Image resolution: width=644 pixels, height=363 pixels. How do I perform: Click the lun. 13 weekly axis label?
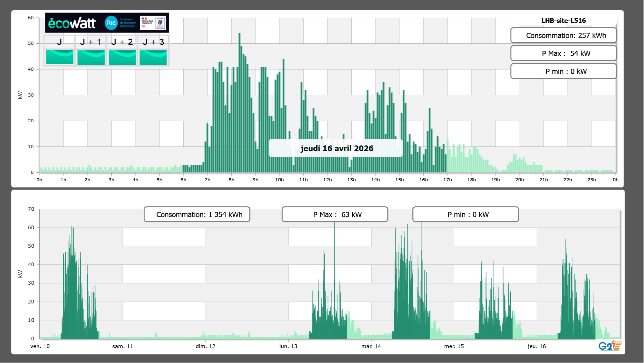coord(288,346)
